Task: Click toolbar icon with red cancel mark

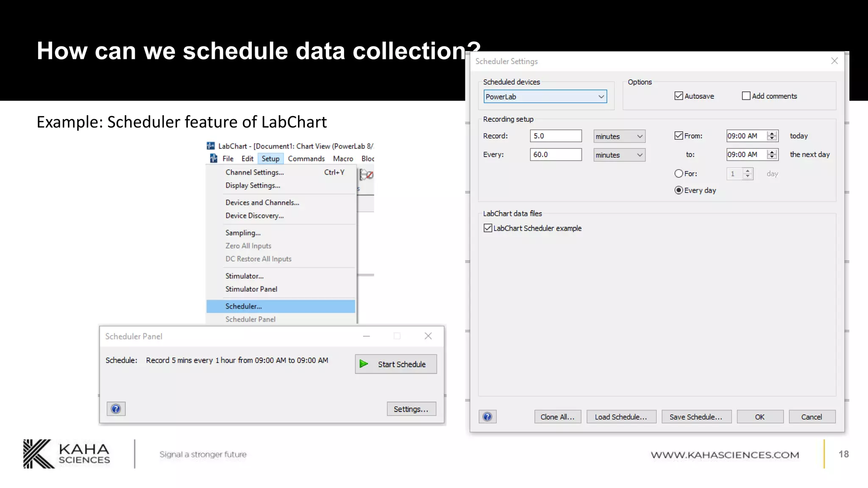Action: pos(367,175)
